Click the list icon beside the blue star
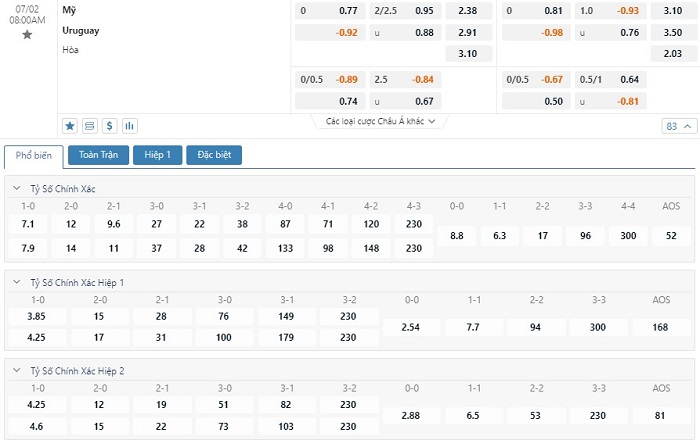The width and height of the screenshot is (700, 440). coord(90,126)
